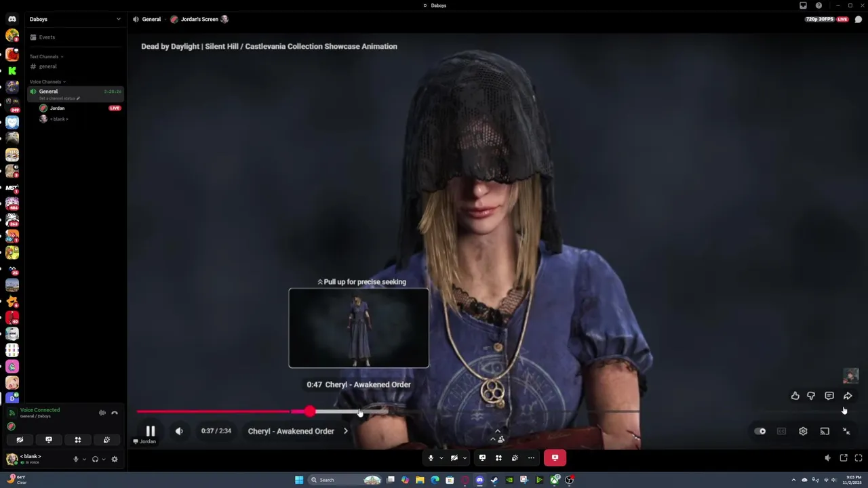Toggle microphone in the bottom call bar
Image resolution: width=868 pixels, height=488 pixels.
click(x=431, y=458)
